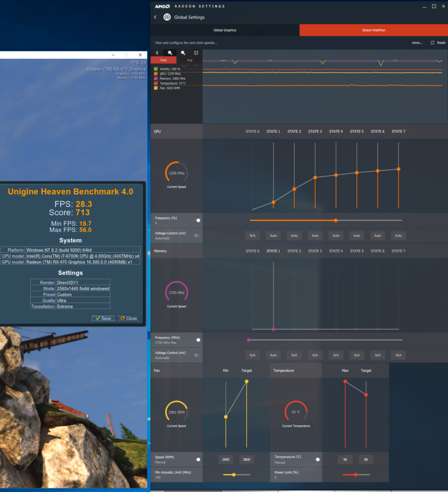
Task: Click the GPU State 7 frequency point
Action: 399,169
